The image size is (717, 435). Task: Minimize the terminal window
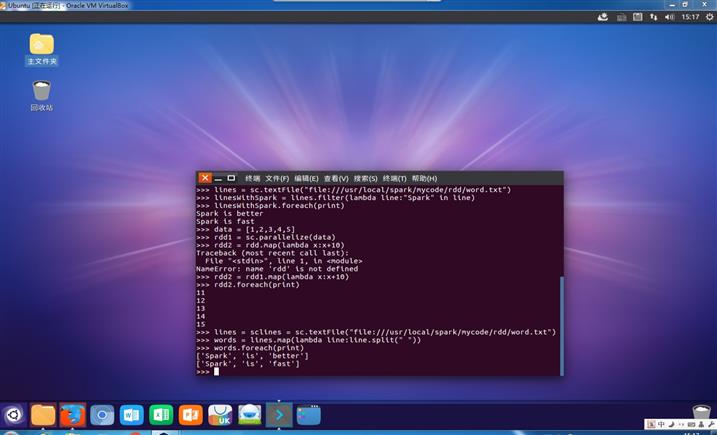[218, 178]
